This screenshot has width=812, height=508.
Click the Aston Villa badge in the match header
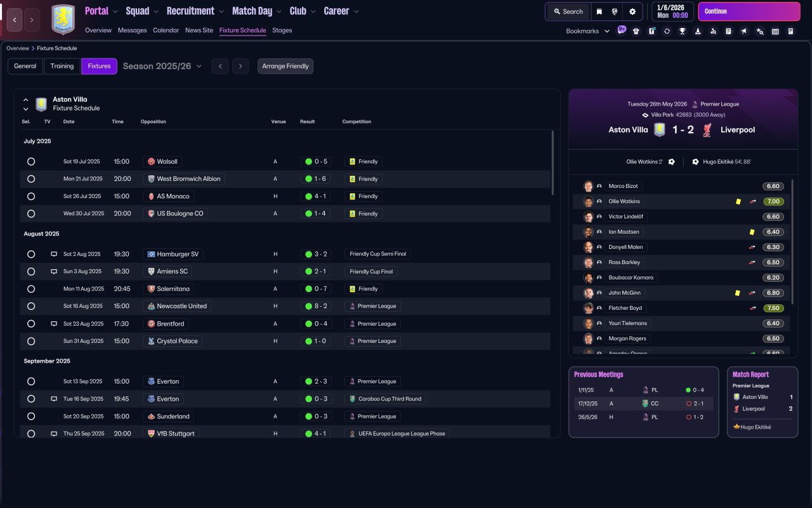660,130
